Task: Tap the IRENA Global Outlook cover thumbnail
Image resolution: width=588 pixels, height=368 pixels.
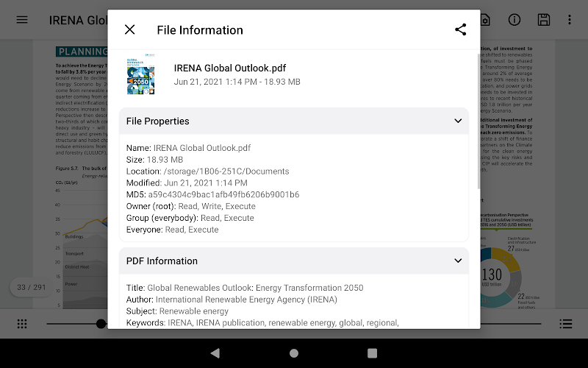Action: [x=140, y=74]
